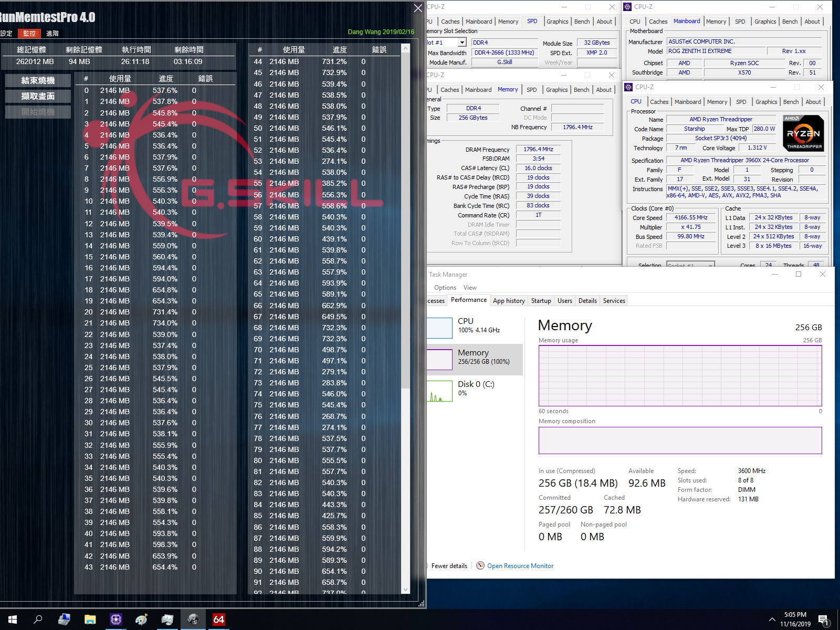Select Disk 0 (C:) in the Task Manager sidebar
Screen dimensions: 840x630
474,388
